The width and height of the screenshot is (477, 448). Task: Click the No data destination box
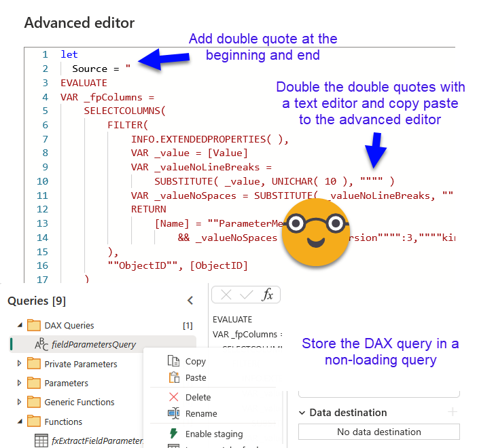point(378,432)
